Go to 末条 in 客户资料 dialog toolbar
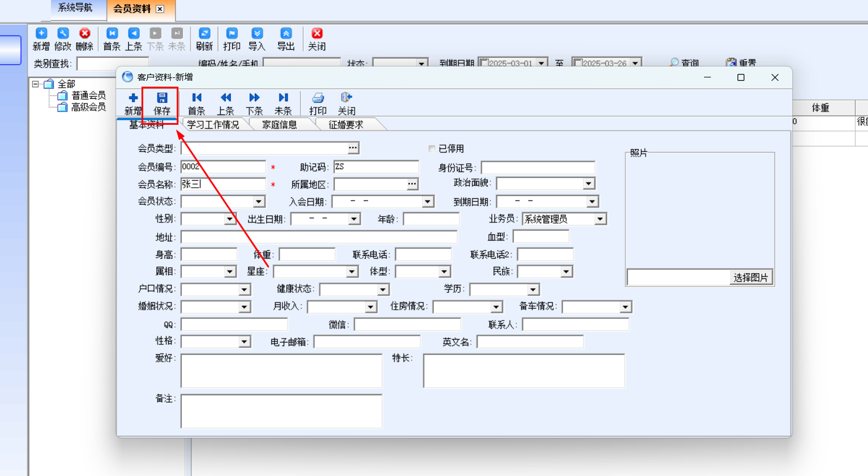The image size is (868, 476). [x=283, y=98]
